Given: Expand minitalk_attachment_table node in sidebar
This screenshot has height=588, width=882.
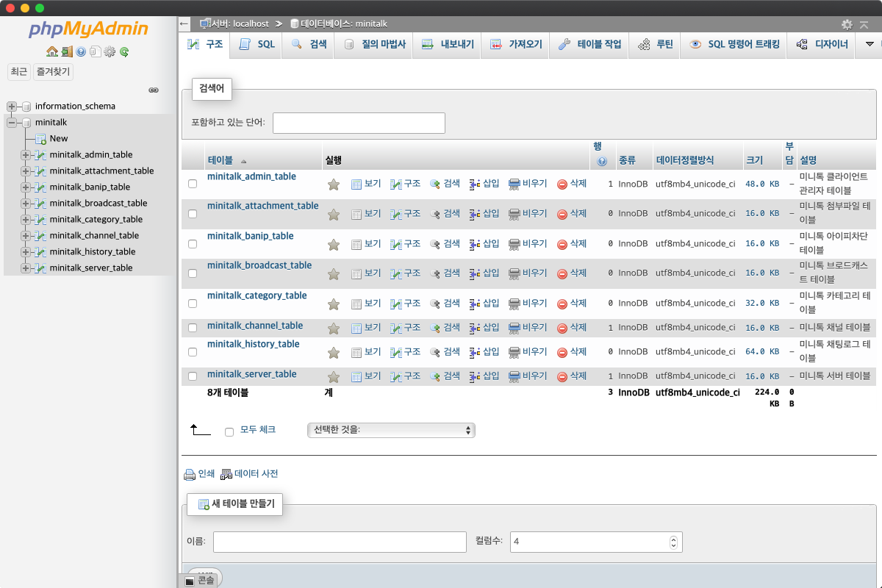Looking at the screenshot, I should tap(26, 171).
